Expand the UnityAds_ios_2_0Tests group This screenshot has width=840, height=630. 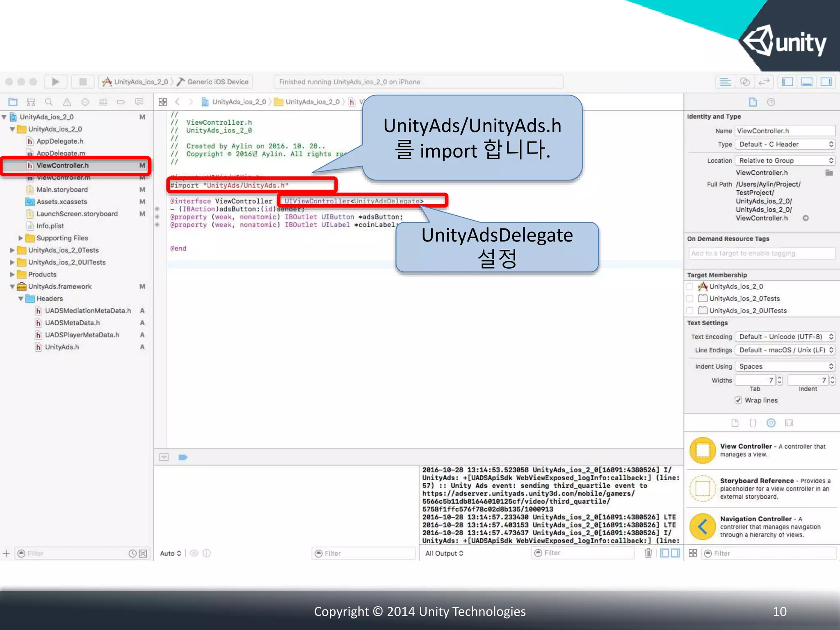click(x=12, y=250)
